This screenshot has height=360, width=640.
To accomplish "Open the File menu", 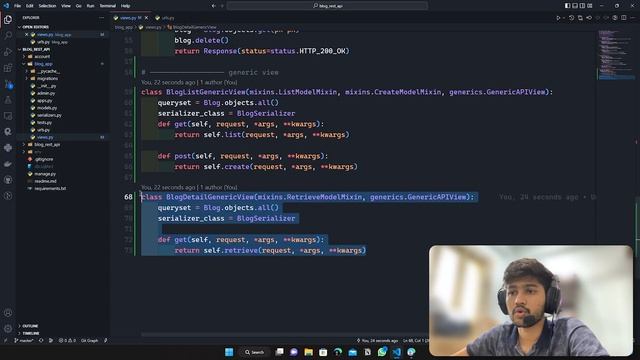I will click(x=18, y=6).
